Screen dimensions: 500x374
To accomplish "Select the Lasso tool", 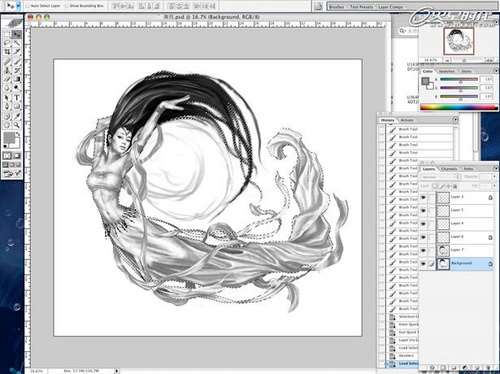I will click(x=7, y=43).
